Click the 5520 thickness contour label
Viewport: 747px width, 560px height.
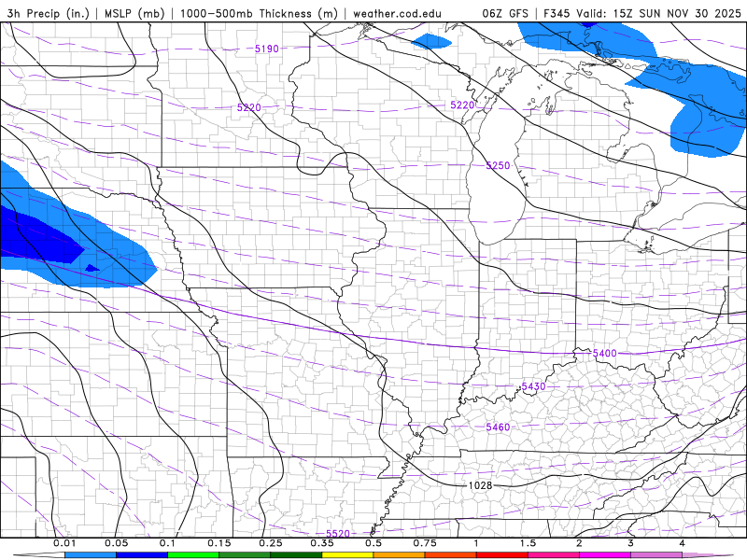coord(338,533)
